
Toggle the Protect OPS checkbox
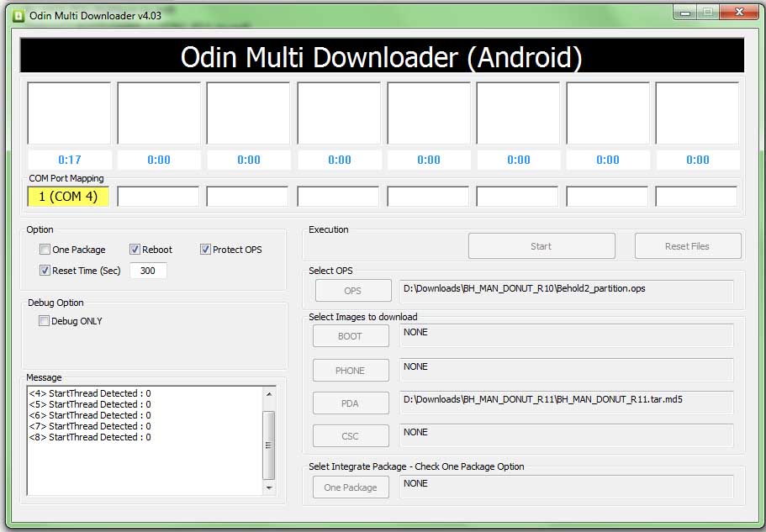pyautogui.click(x=205, y=250)
